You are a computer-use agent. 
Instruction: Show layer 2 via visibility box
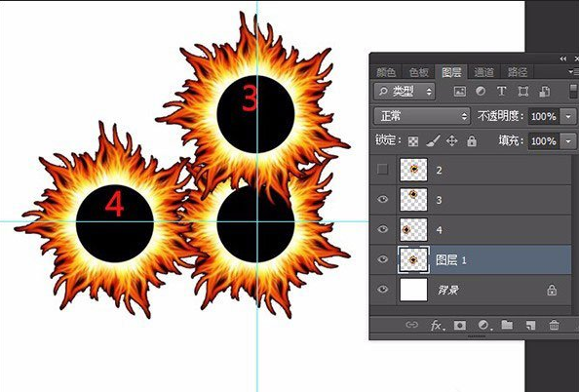point(382,170)
